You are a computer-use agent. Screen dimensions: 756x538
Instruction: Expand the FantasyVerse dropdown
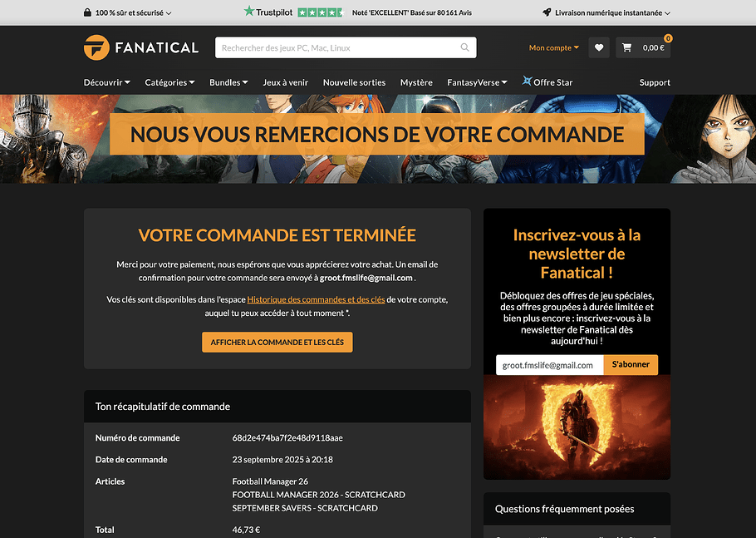(477, 82)
